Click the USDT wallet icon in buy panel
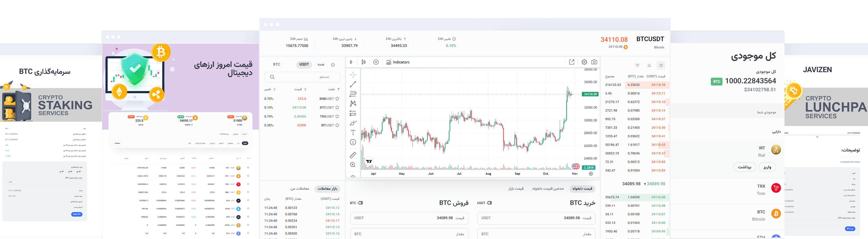Screen dimensions: 868x239 tap(489, 203)
